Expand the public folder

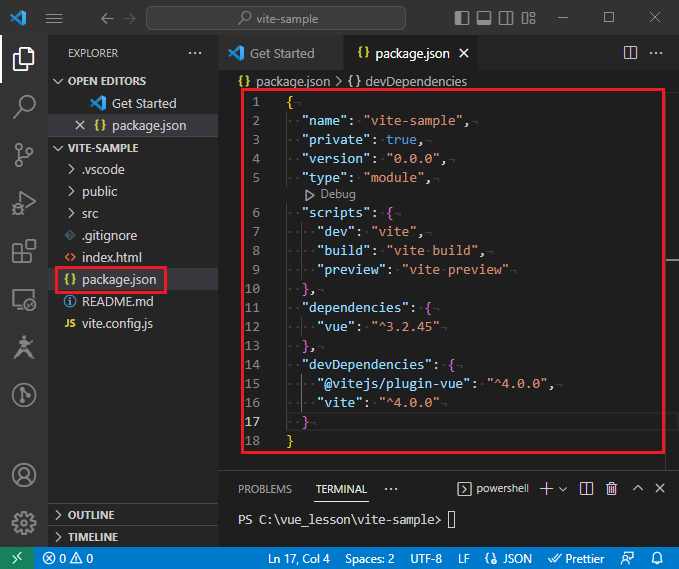pyautogui.click(x=133, y=191)
